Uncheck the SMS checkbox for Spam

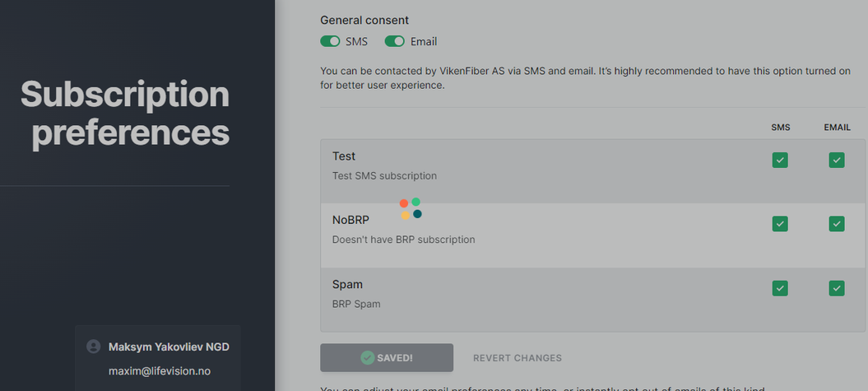pos(780,288)
